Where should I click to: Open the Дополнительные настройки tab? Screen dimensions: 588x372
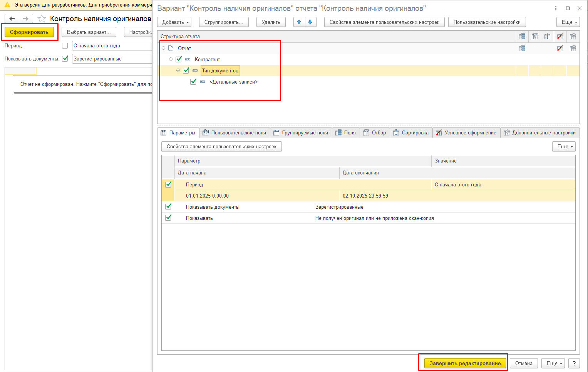(540, 132)
